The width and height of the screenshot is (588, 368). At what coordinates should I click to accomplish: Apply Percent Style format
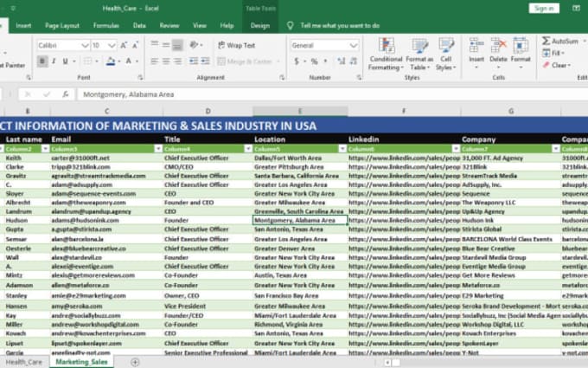click(x=314, y=61)
